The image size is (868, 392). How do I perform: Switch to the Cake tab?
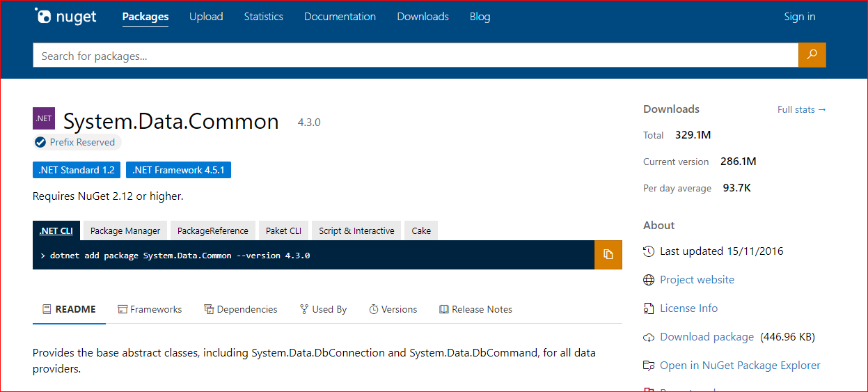click(x=421, y=230)
